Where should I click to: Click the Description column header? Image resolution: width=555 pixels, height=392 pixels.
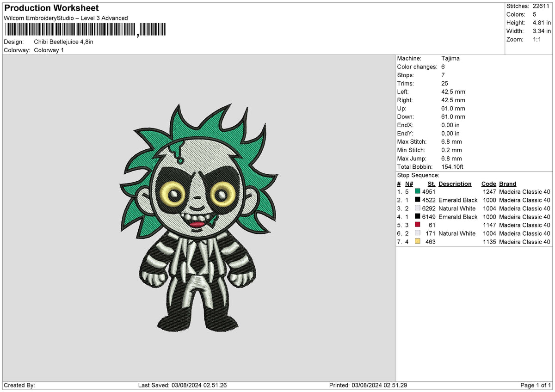tap(455, 184)
